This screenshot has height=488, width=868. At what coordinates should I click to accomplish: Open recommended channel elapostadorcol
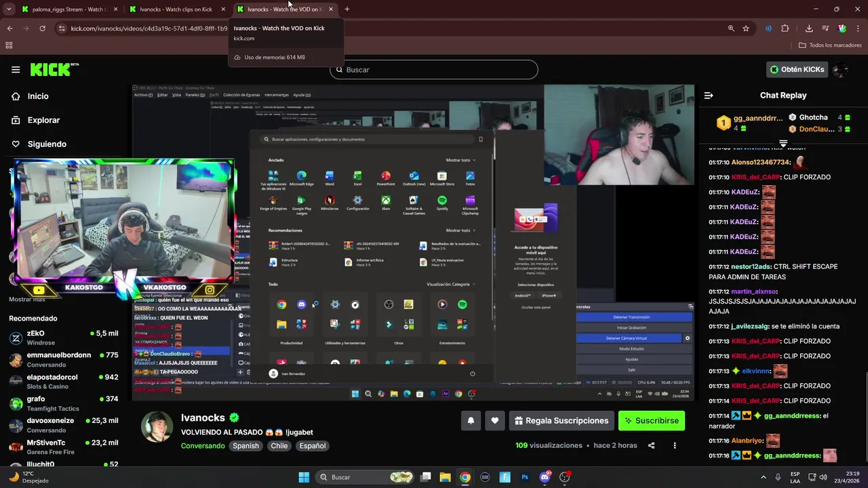[x=64, y=381]
